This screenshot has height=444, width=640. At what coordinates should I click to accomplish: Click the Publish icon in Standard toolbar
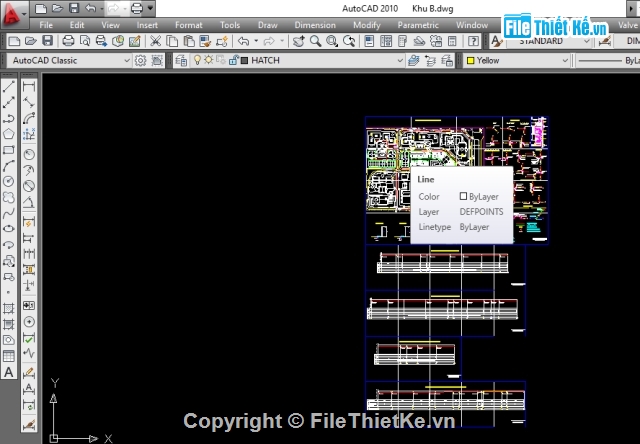coord(101,41)
